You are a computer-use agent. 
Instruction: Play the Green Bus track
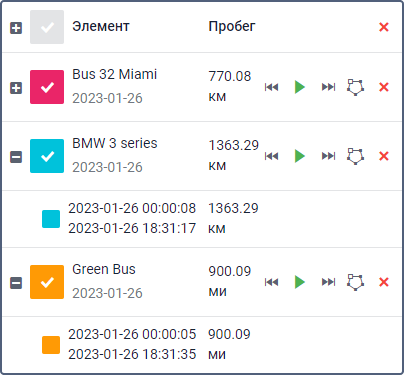click(x=300, y=282)
